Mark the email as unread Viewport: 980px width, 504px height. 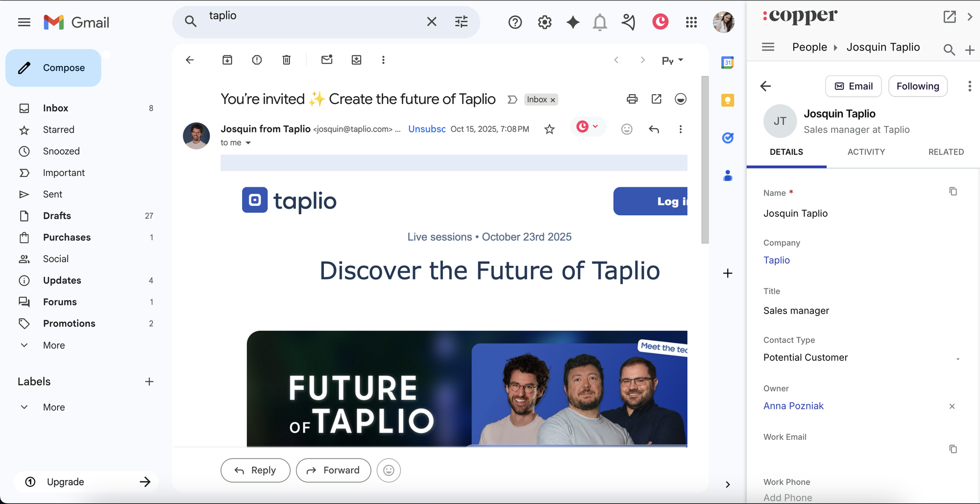click(x=327, y=59)
